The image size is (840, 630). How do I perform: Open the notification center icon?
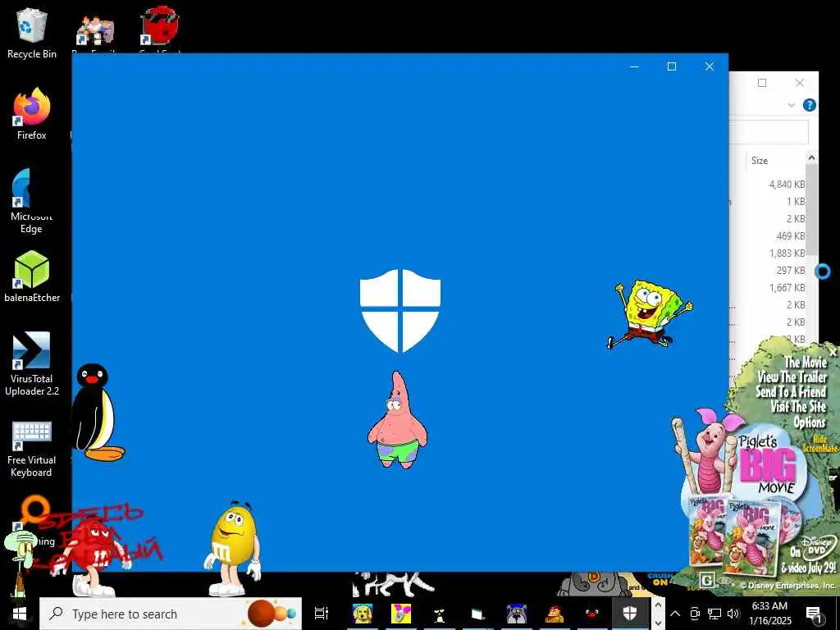814,614
